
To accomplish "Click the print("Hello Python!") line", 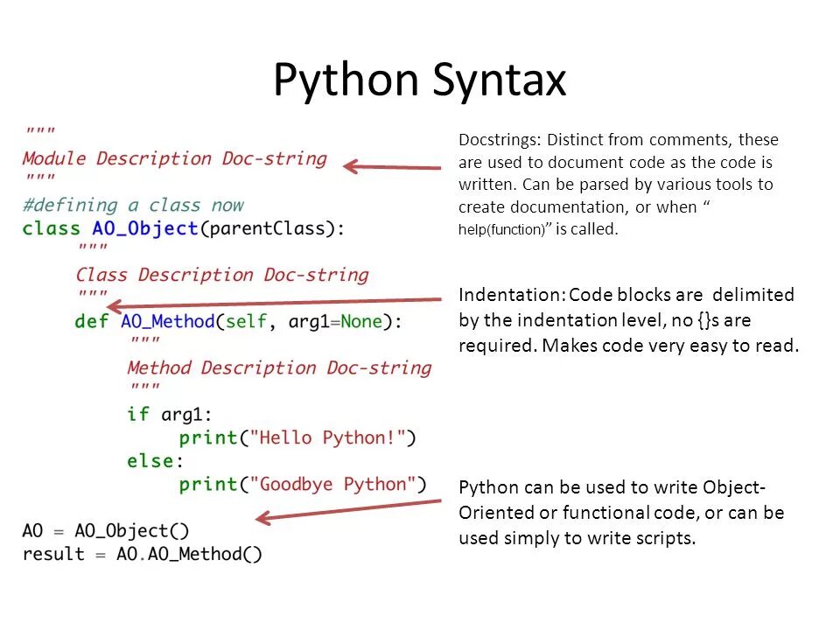I will coord(297,437).
